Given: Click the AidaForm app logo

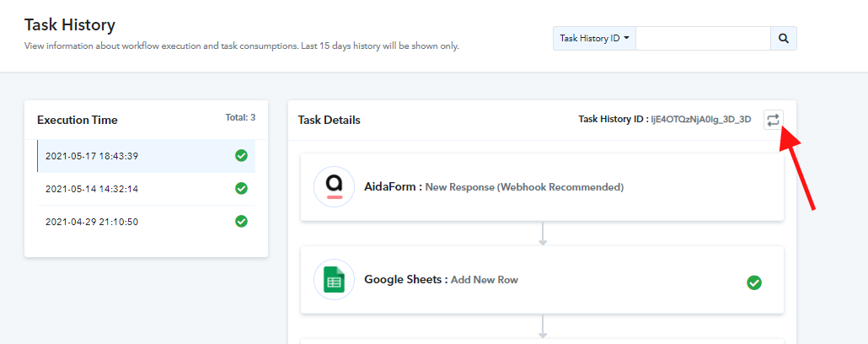Looking at the screenshot, I should (x=334, y=186).
